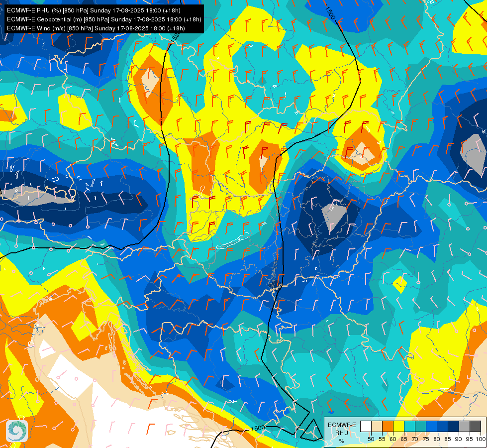Click the legend tick label 95

pos(470,439)
